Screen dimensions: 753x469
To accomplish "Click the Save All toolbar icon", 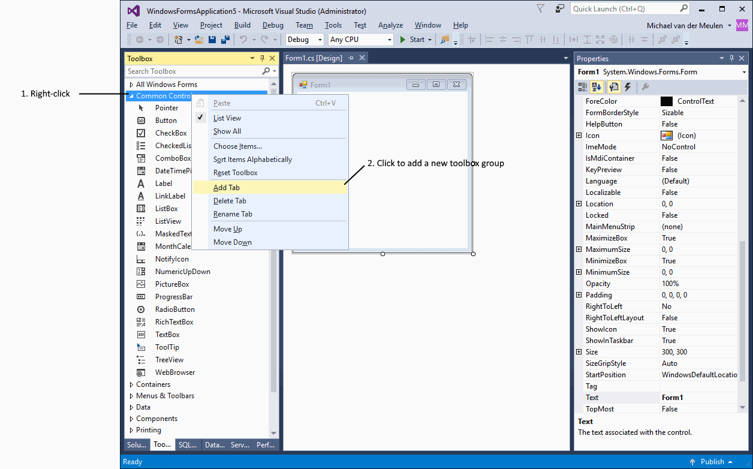I will tap(225, 40).
